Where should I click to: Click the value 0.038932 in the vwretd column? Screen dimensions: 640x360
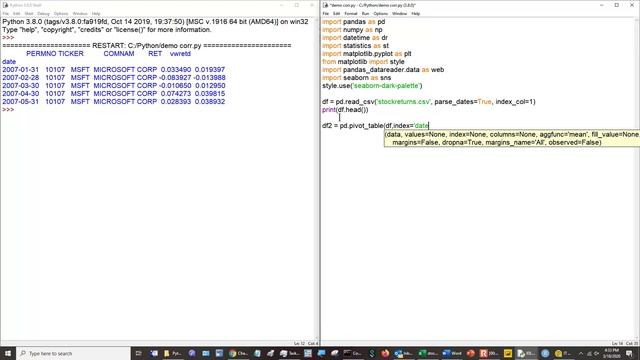point(210,102)
